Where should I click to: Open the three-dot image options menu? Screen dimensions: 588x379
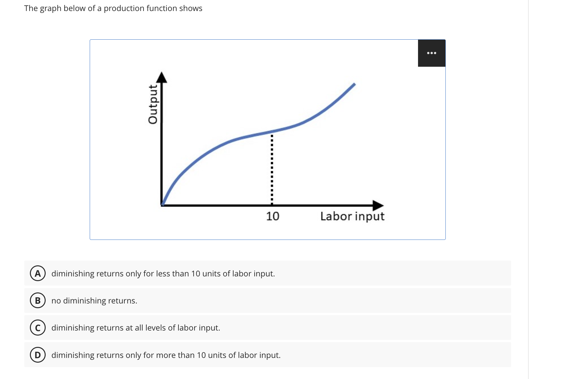coord(432,53)
